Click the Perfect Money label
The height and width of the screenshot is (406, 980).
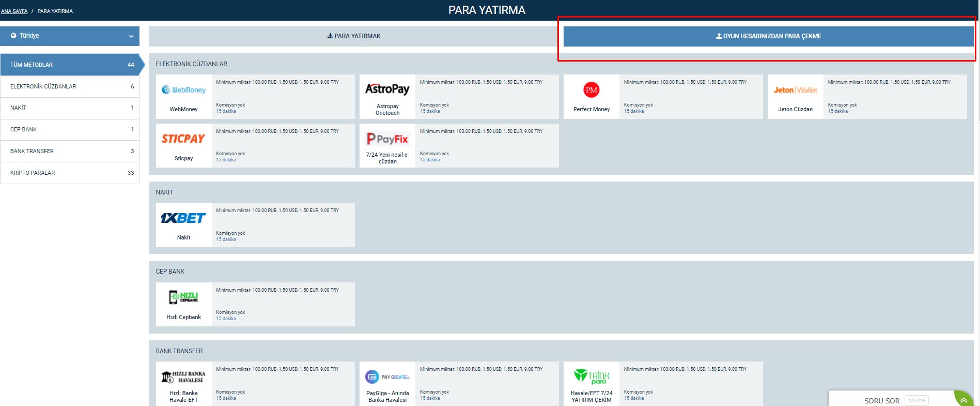[591, 109]
